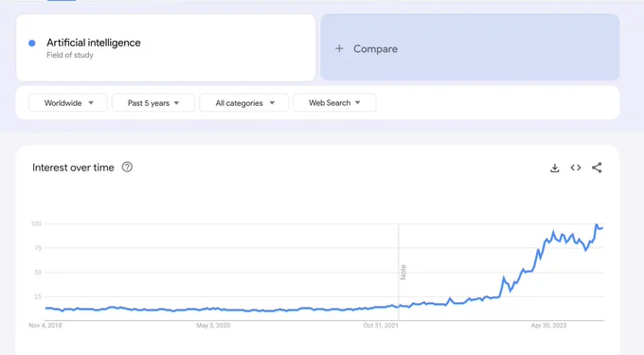
Task: Click the Compare button to add a term
Action: (470, 47)
